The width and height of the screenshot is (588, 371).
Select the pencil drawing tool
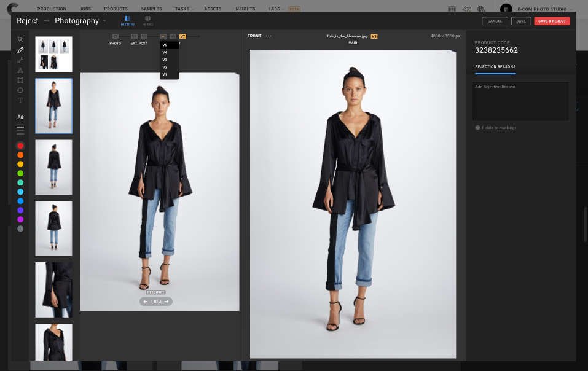(x=20, y=50)
